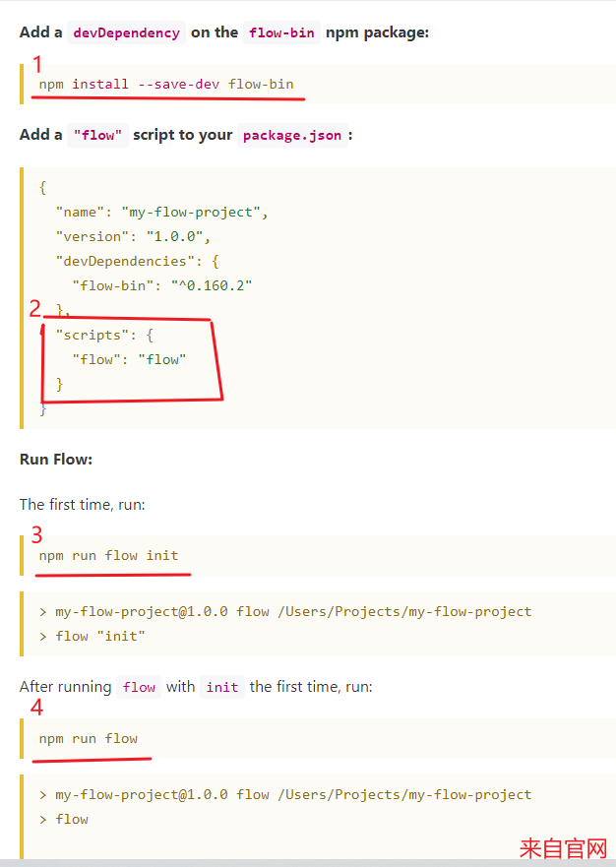The width and height of the screenshot is (616, 867).
Task: Click the "flow" inline code in heading
Action: coord(97,135)
